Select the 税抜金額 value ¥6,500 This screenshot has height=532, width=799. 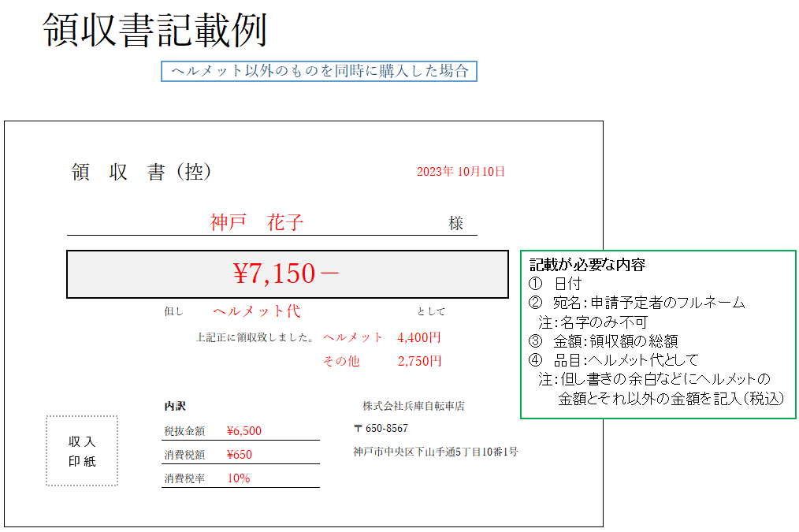[243, 431]
